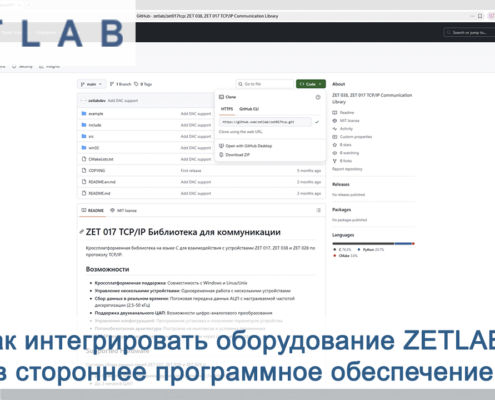Click the browser bookmark icon

click(x=480, y=16)
